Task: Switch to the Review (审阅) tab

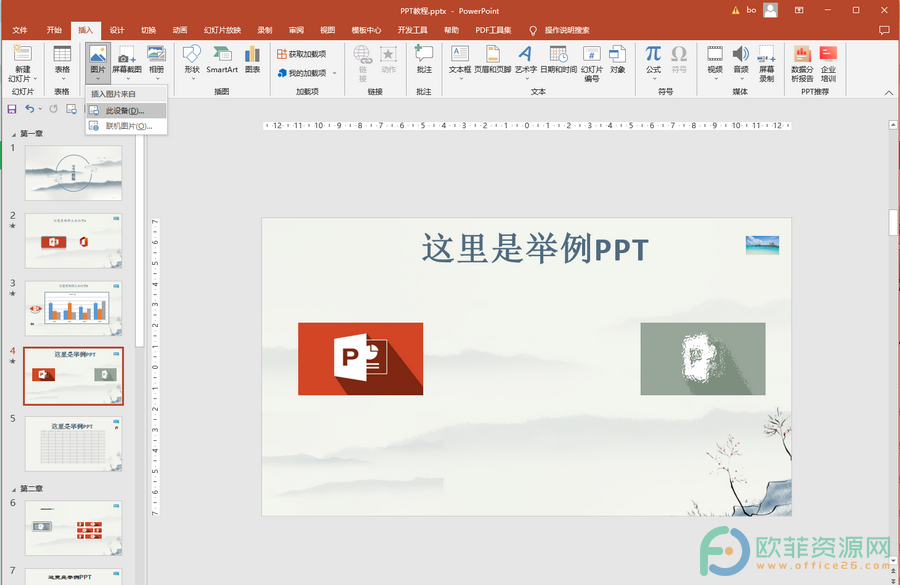Action: pos(297,30)
